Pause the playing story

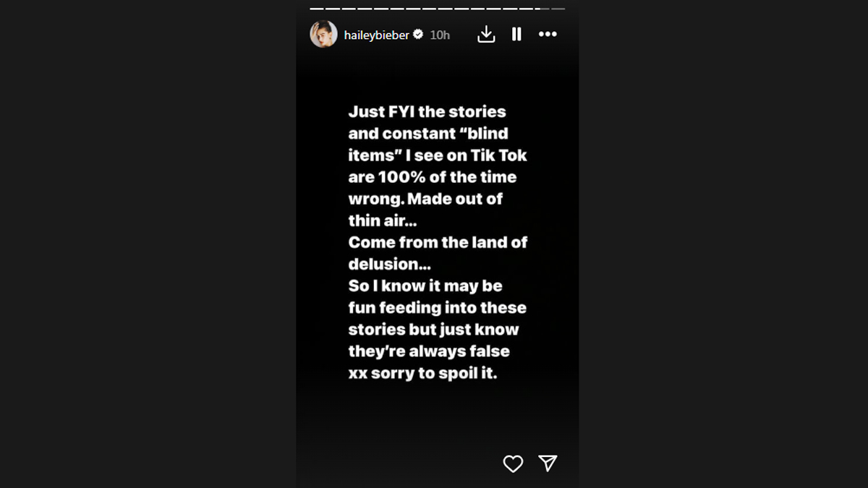point(516,34)
